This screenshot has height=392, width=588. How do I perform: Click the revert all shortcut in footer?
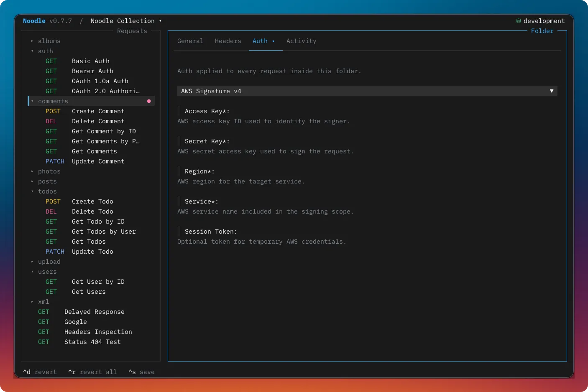(92, 372)
